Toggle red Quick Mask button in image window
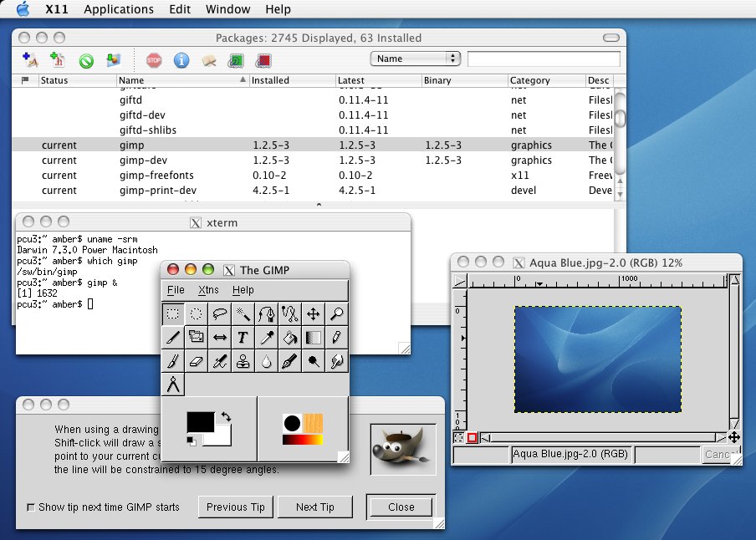 pyautogui.click(x=472, y=437)
